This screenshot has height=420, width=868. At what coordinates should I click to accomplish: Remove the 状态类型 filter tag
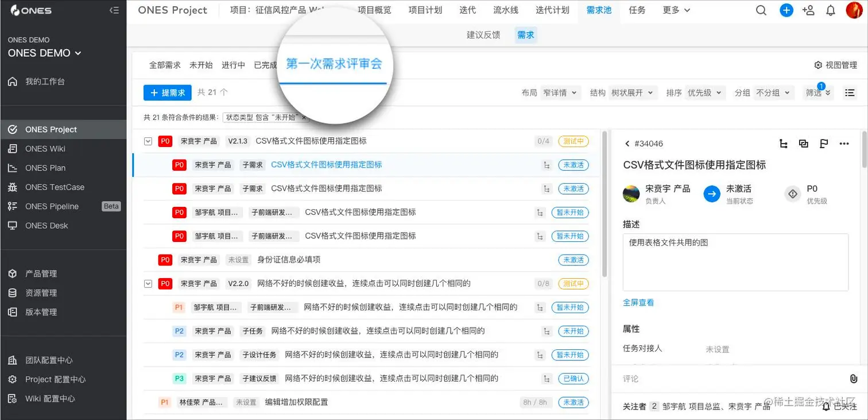click(x=304, y=117)
